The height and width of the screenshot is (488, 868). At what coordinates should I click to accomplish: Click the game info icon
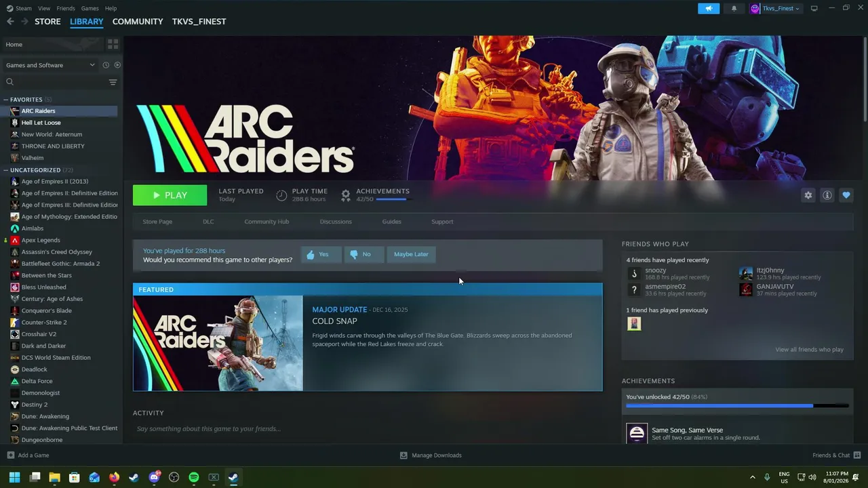827,195
